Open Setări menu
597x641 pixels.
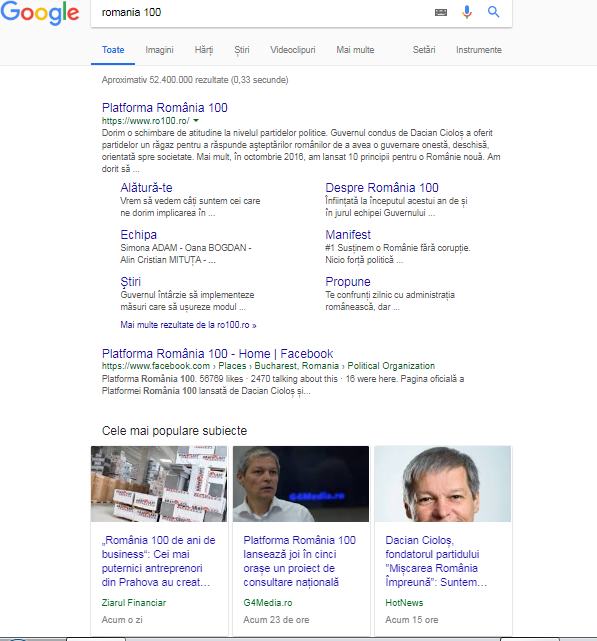[424, 50]
